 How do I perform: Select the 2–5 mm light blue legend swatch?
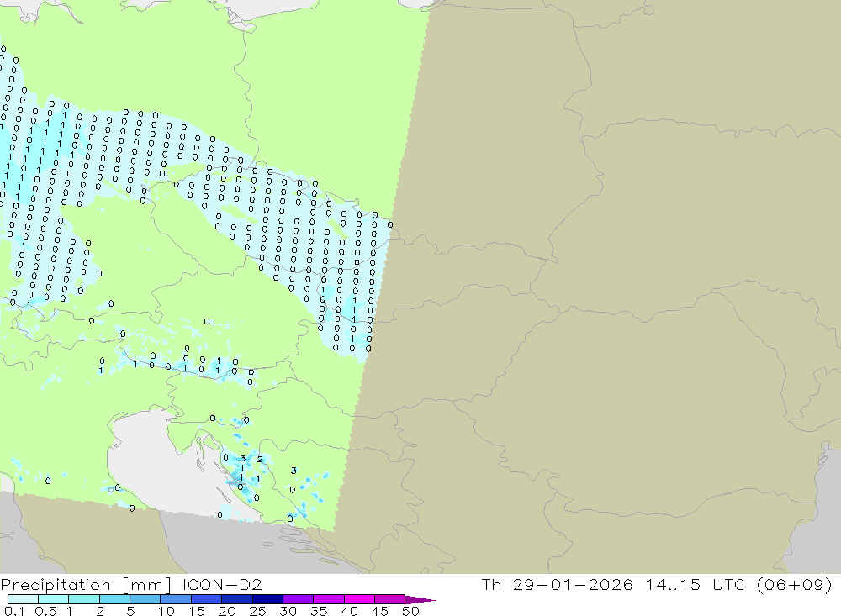coord(114,599)
